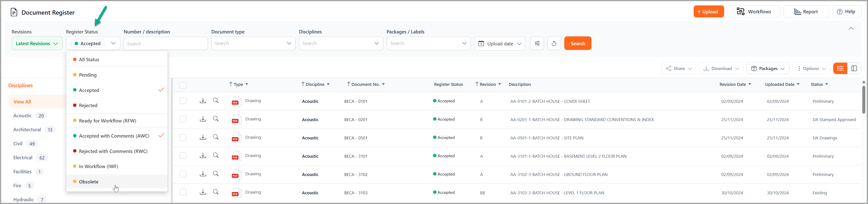This screenshot has height=204, width=868.
Task: Download the BECA - 0101 drawing
Action: click(x=203, y=101)
